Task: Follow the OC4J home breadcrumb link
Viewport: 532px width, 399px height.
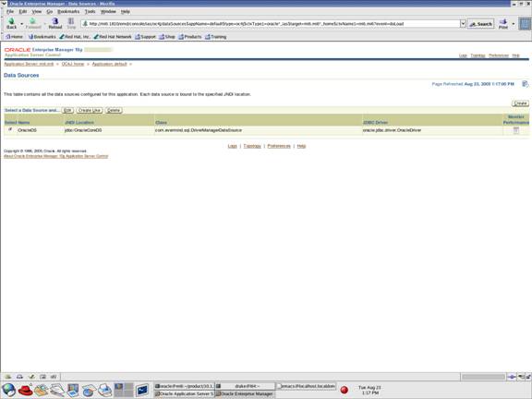Action: pyautogui.click(x=73, y=64)
